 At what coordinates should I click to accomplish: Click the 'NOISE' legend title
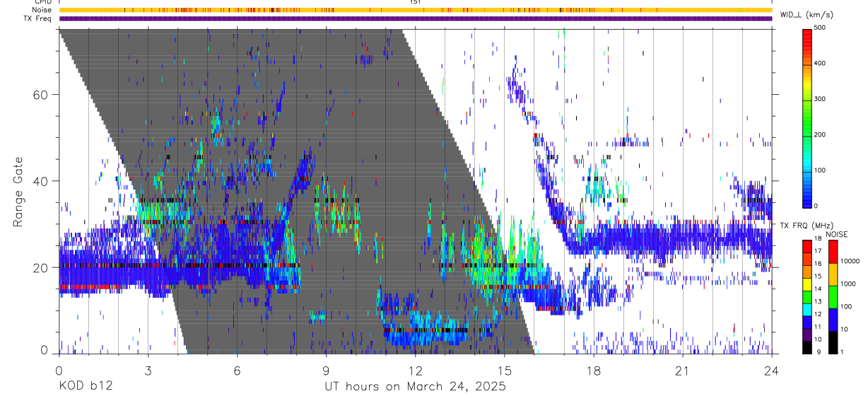click(838, 234)
